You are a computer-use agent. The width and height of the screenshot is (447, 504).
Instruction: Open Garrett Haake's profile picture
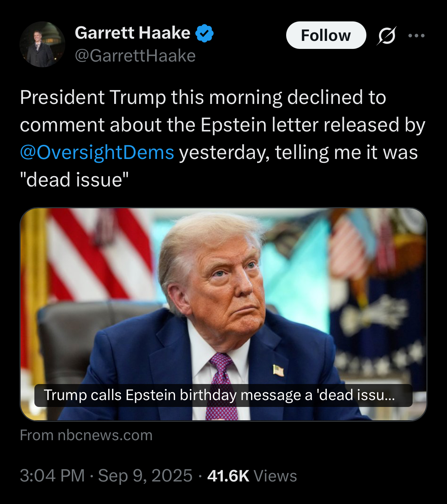click(x=42, y=44)
